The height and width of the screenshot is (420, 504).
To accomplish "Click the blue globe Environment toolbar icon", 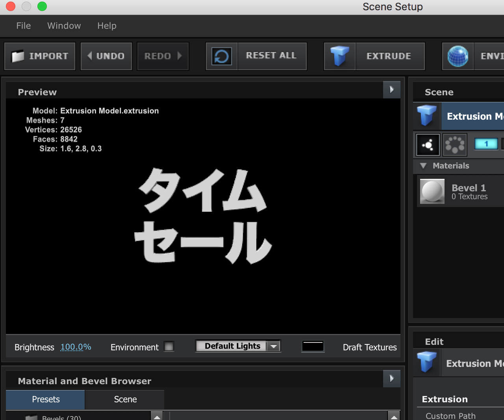I will (458, 56).
